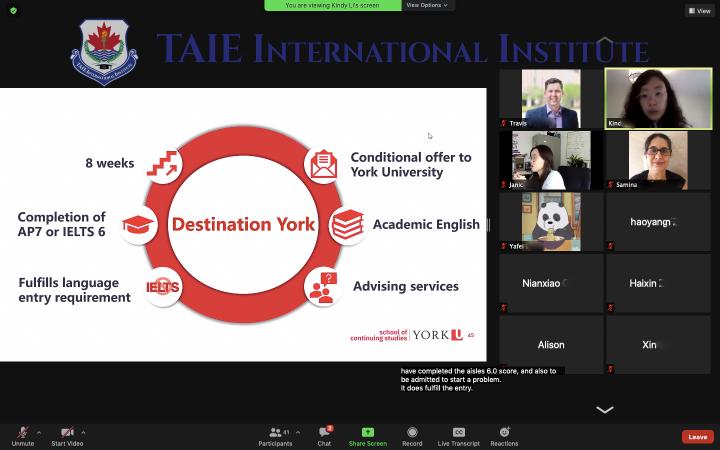Click the IELTS icon on the slide
720x450 pixels.
(163, 287)
